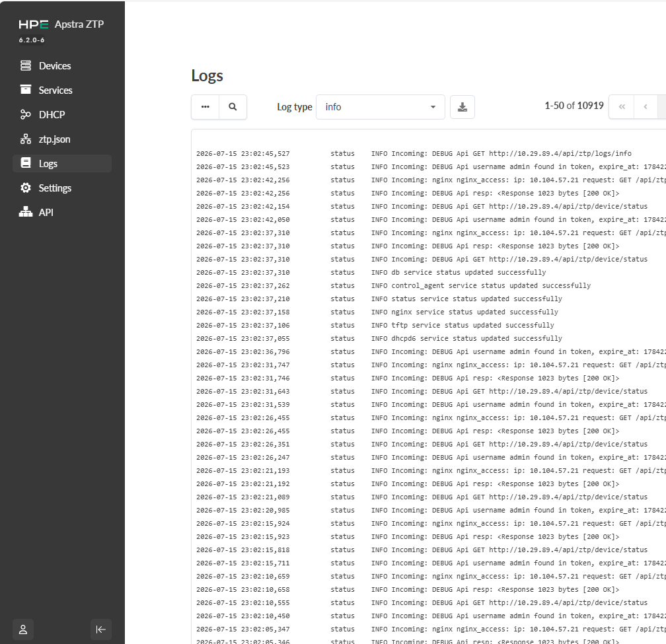Go to first page of logs
The image size is (666, 644).
pos(622,106)
